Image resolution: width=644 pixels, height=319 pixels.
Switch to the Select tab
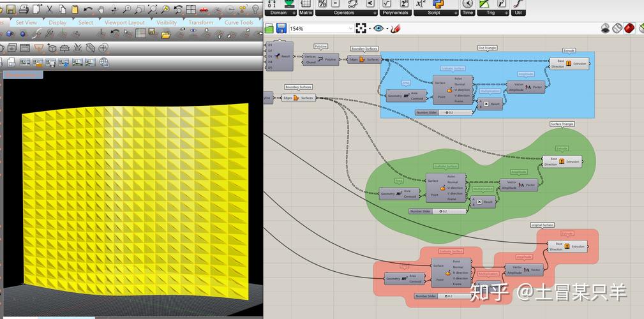(86, 22)
